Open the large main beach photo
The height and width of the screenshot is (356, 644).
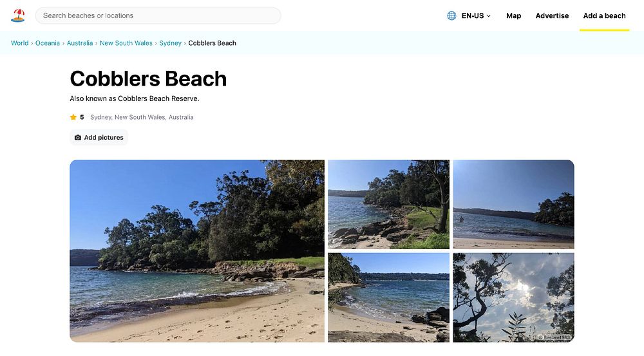(197, 251)
